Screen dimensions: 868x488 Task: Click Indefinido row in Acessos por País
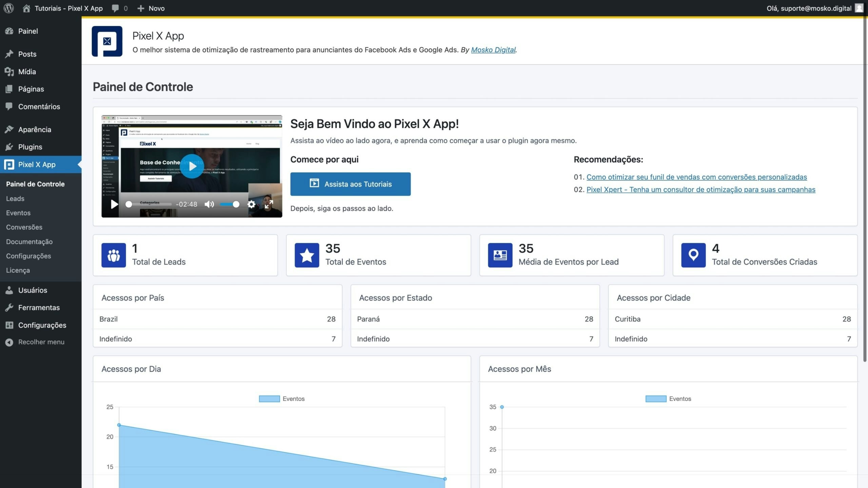(x=217, y=338)
